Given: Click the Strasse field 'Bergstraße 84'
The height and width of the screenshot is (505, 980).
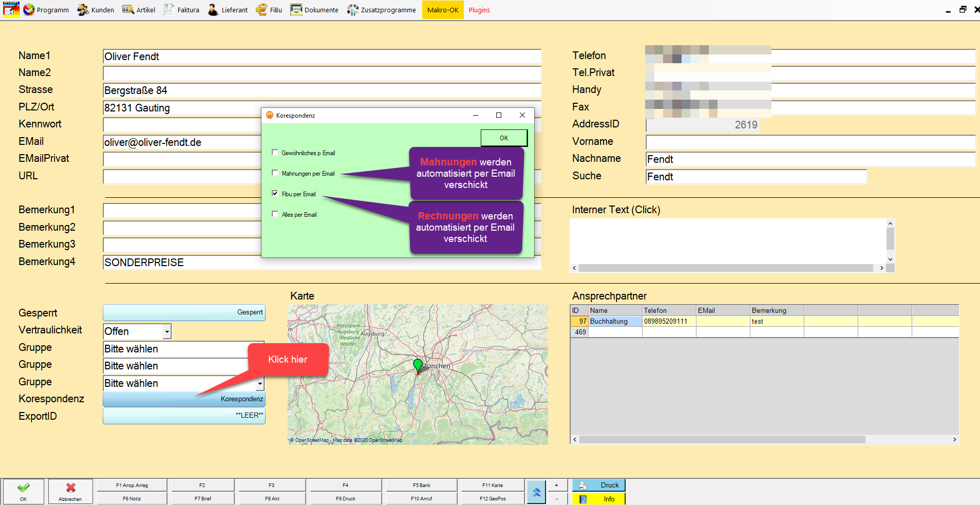Looking at the screenshot, I should pos(322,90).
